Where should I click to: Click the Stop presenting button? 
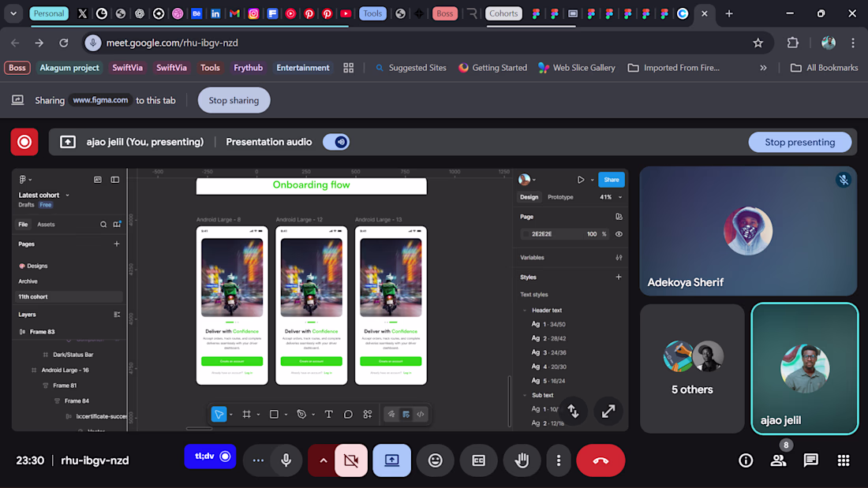[x=799, y=142]
